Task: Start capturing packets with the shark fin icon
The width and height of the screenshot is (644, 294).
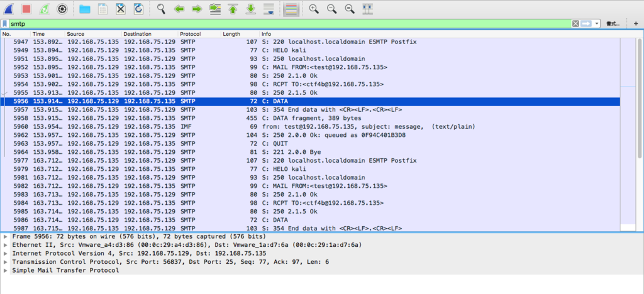Action: (9, 9)
